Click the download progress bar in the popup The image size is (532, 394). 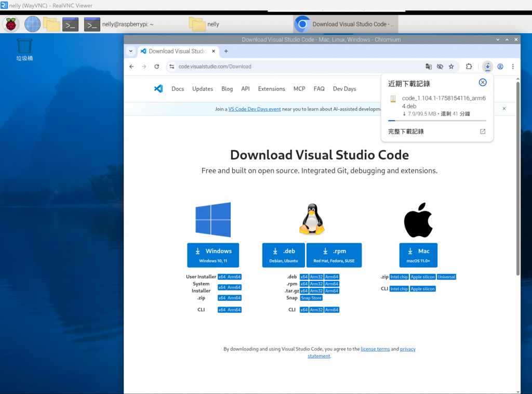click(437, 121)
